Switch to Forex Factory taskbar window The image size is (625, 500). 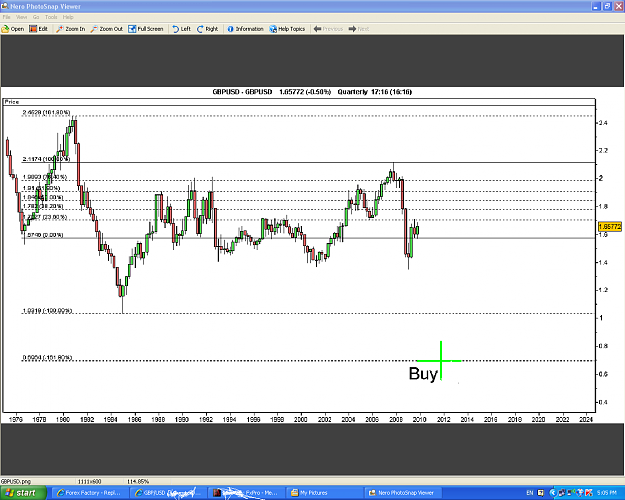pos(91,493)
